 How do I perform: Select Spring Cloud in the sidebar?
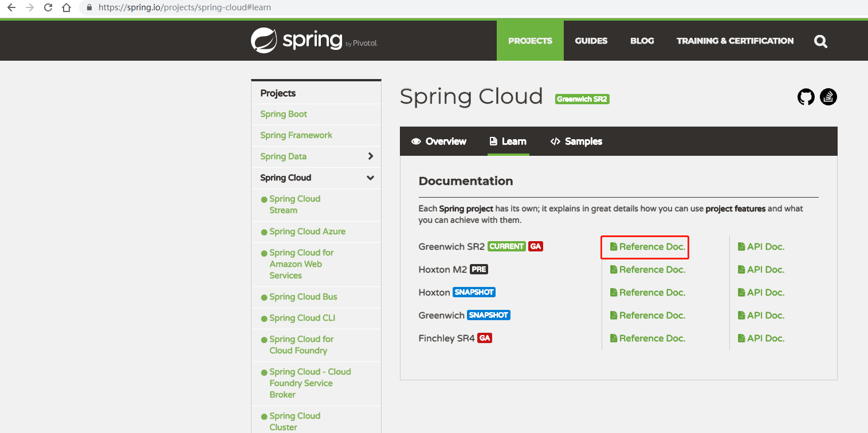[x=285, y=178]
